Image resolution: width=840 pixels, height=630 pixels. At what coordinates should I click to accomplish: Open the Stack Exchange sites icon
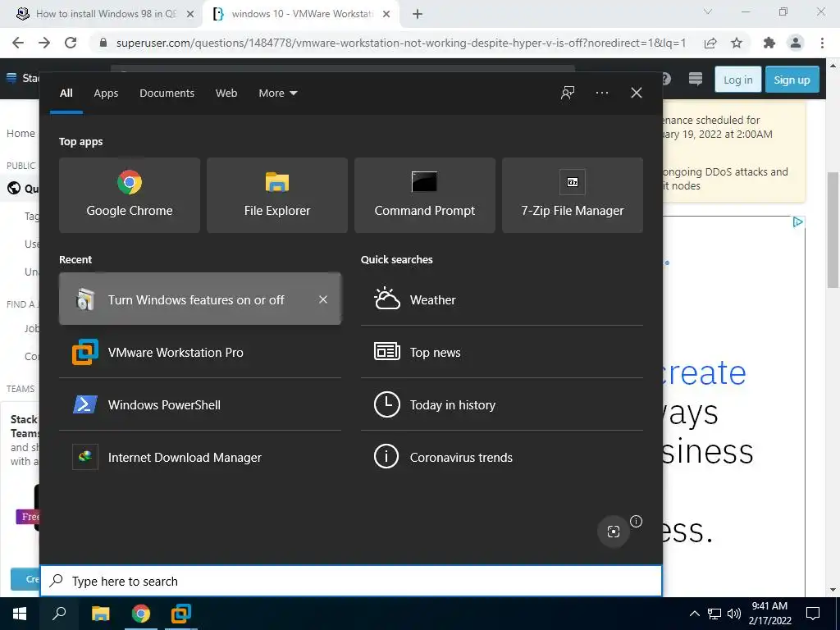click(x=696, y=80)
